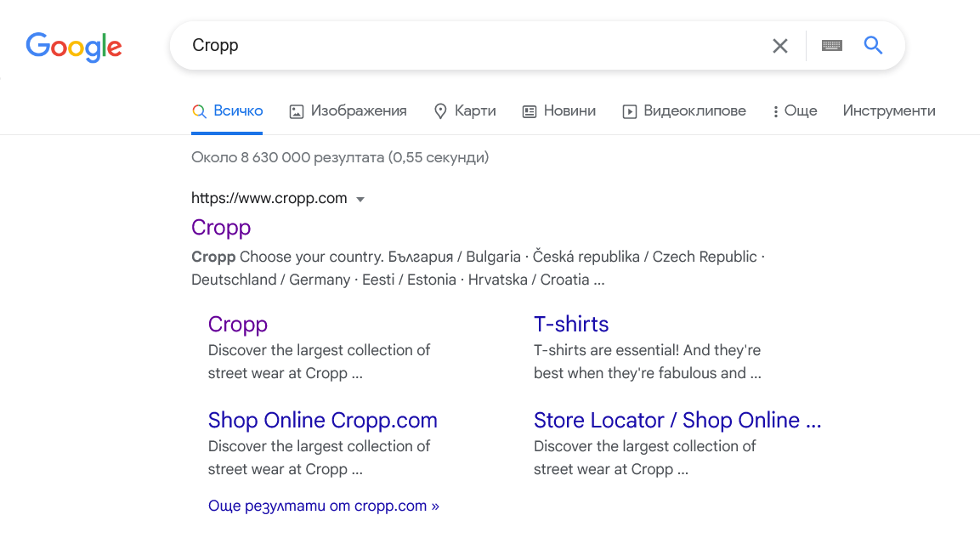This screenshot has height=549, width=980.
Task: Clear the search box with X icon
Action: pyautogui.click(x=779, y=46)
